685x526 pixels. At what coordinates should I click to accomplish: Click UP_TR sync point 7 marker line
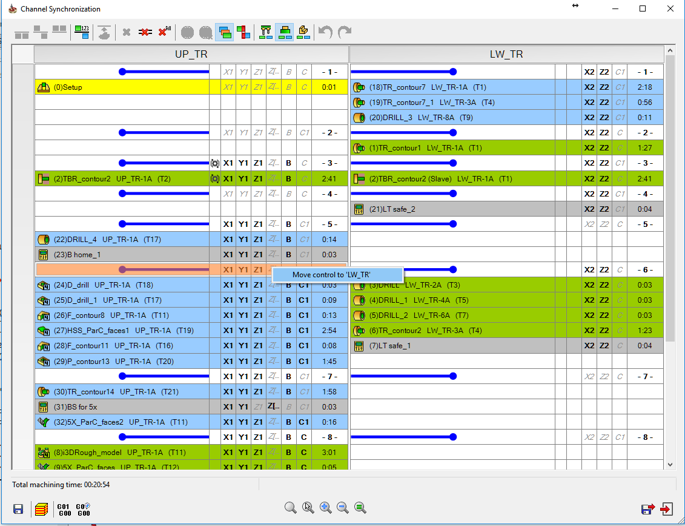coord(164,376)
